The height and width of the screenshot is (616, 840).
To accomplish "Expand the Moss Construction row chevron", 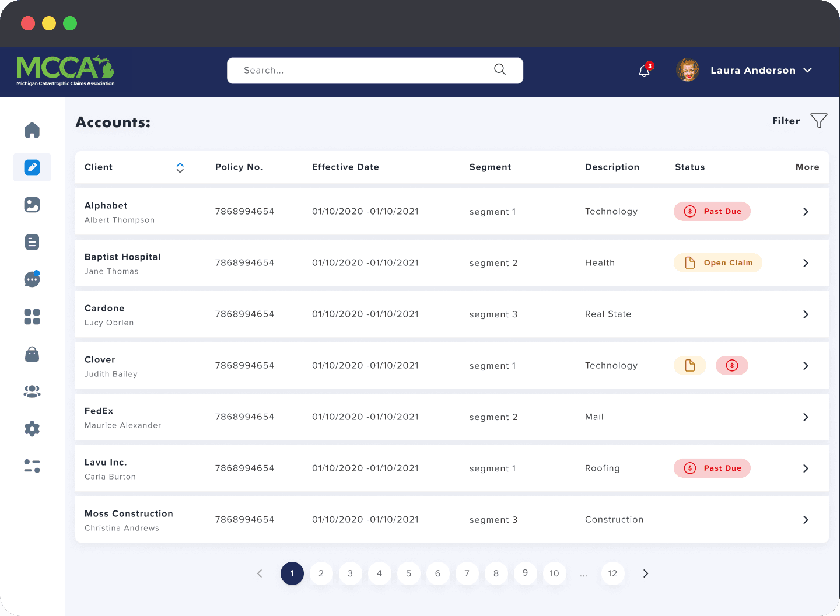I will [x=806, y=520].
